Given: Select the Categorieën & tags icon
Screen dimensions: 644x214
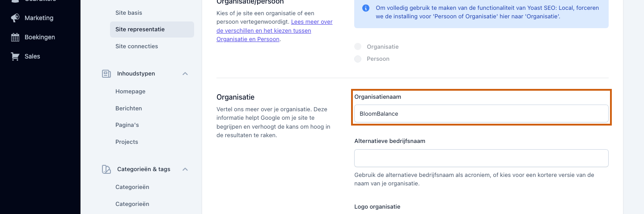Looking at the screenshot, I should pos(106,169).
